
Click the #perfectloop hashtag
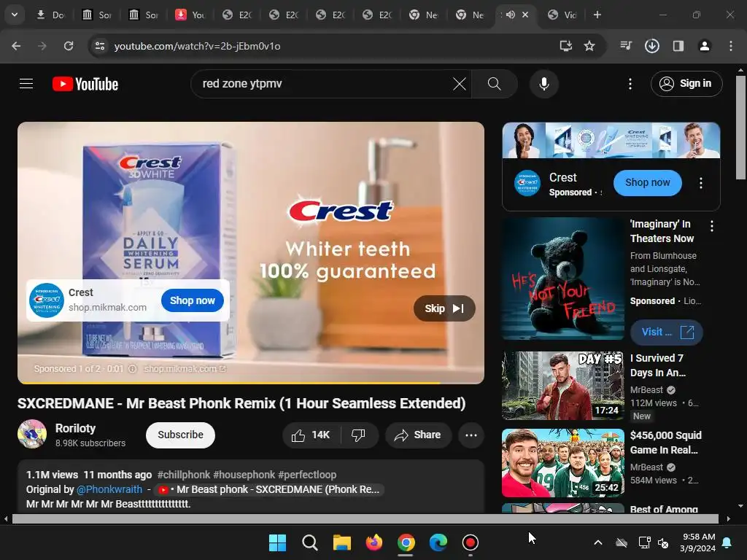tap(307, 475)
